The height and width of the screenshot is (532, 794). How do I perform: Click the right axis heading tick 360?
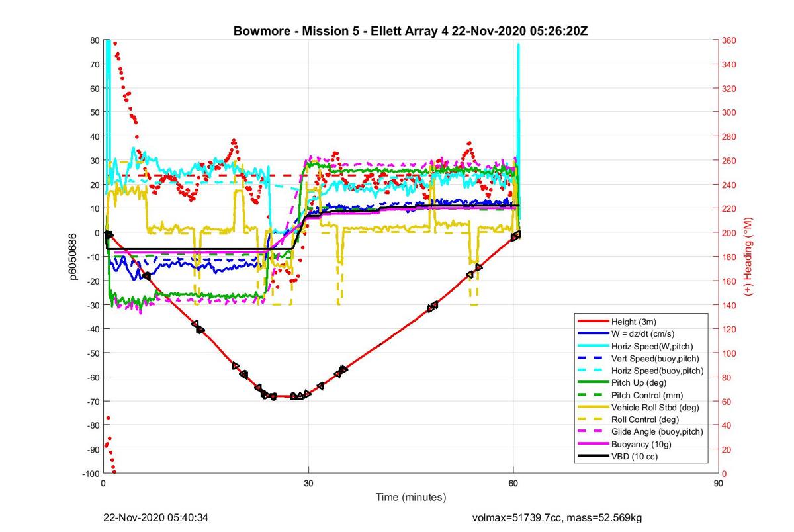click(730, 40)
